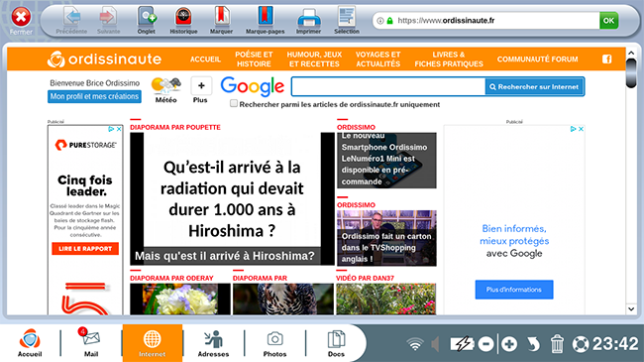644x362 pixels.
Task: Click the battery charging icon
Action: pos(463,344)
